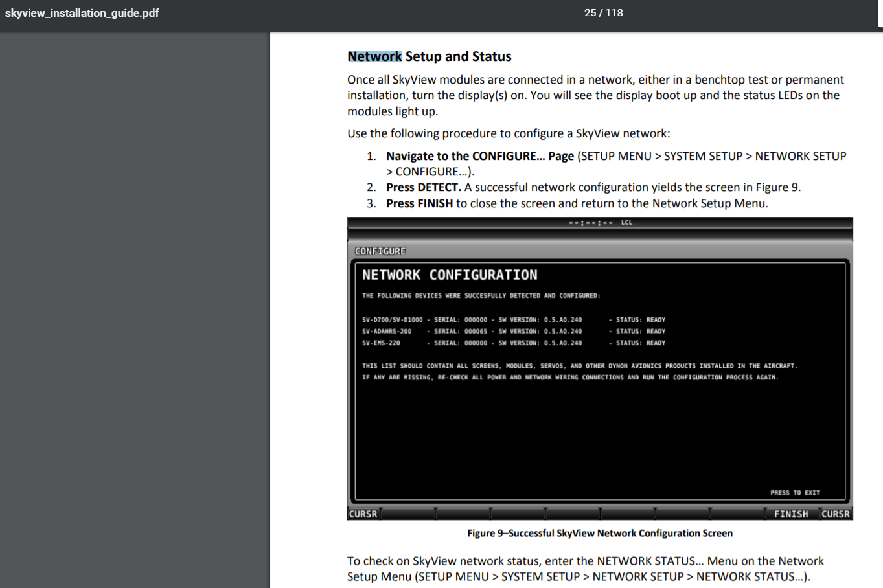Click the SV-EMS-220 device row

click(x=514, y=343)
